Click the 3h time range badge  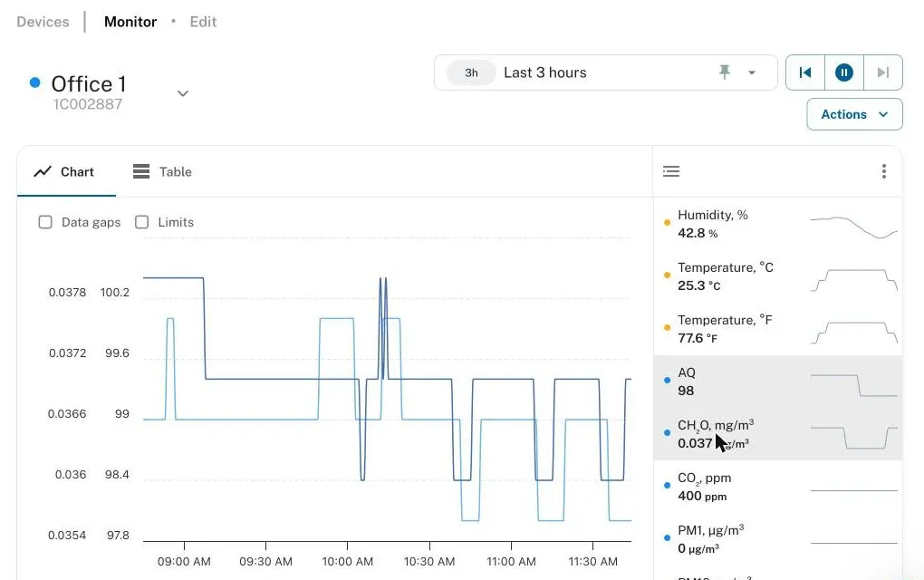click(x=471, y=72)
